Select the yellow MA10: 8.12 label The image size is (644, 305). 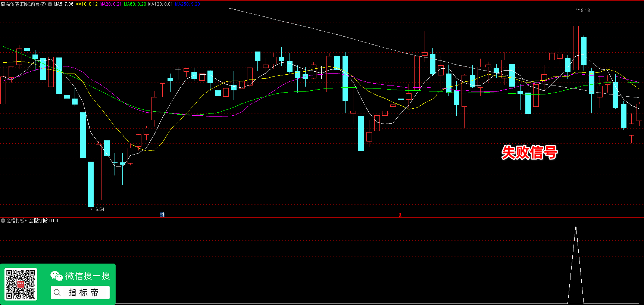(87, 4)
